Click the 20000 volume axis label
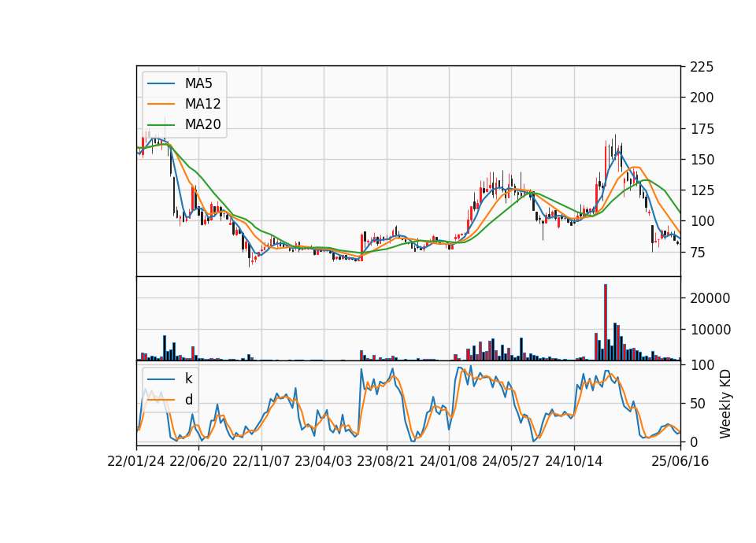 tap(710, 298)
